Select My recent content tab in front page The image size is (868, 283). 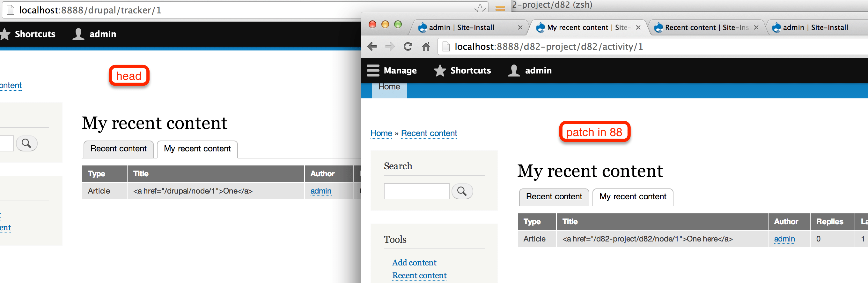tap(633, 197)
